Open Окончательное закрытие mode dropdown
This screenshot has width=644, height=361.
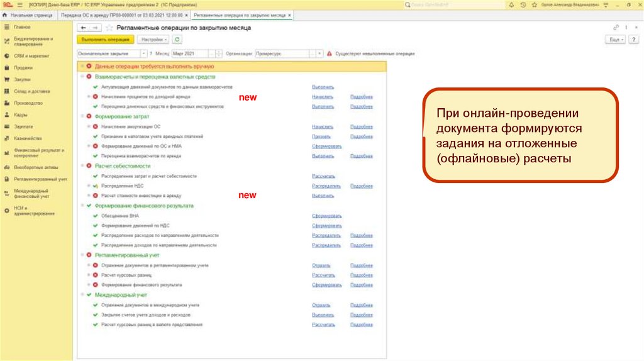(x=144, y=54)
